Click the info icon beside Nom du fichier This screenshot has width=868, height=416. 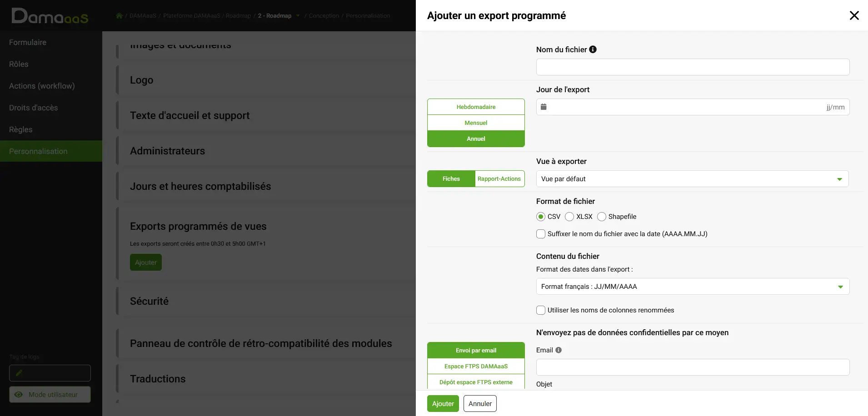coord(593,50)
